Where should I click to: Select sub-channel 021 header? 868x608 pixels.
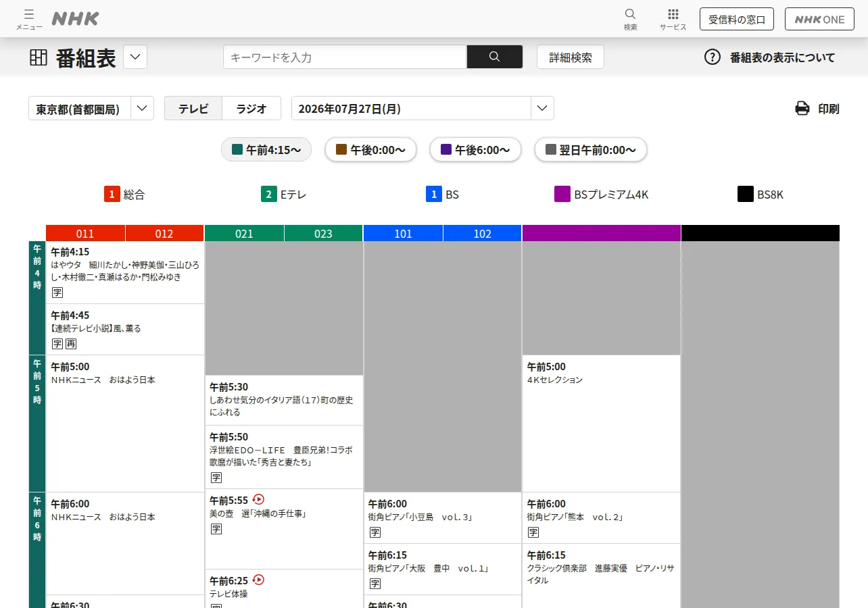pos(244,234)
